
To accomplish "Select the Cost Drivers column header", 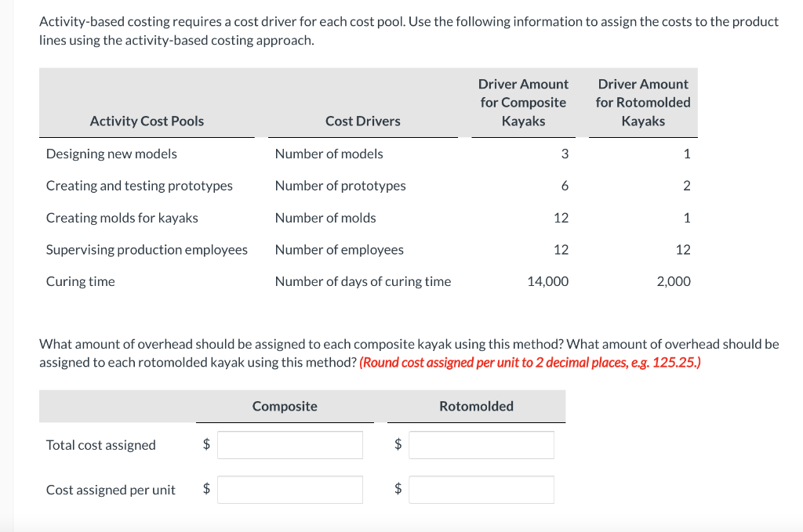I will [362, 121].
